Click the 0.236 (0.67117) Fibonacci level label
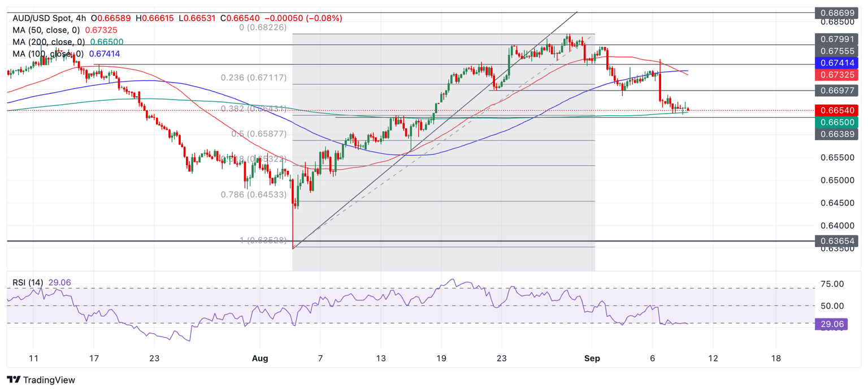This screenshot has height=392, width=868. [254, 78]
